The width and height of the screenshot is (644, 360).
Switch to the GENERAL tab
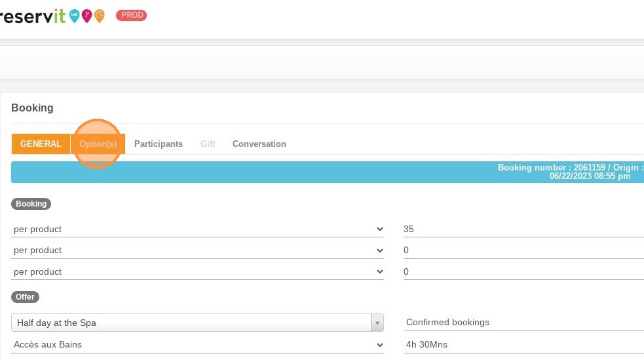pos(41,144)
